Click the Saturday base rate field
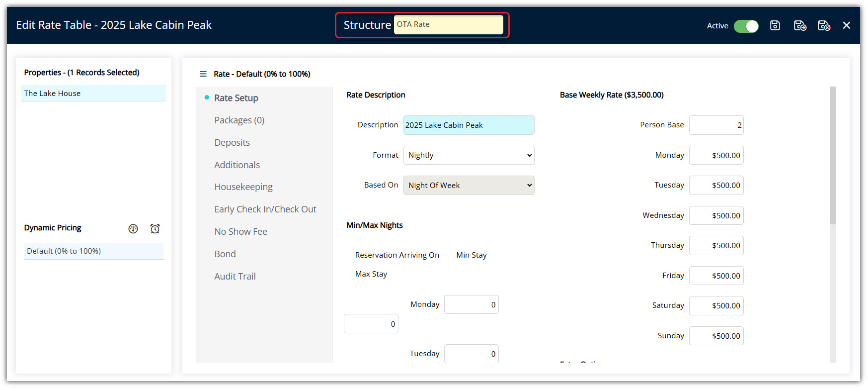868x389 pixels. (x=716, y=305)
